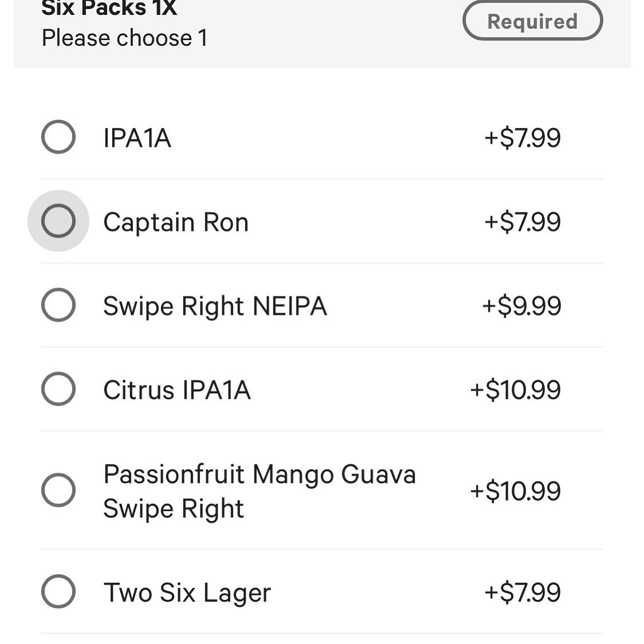Click the IPA1A option label
Viewport: 644px width, 644px height.
tap(137, 138)
